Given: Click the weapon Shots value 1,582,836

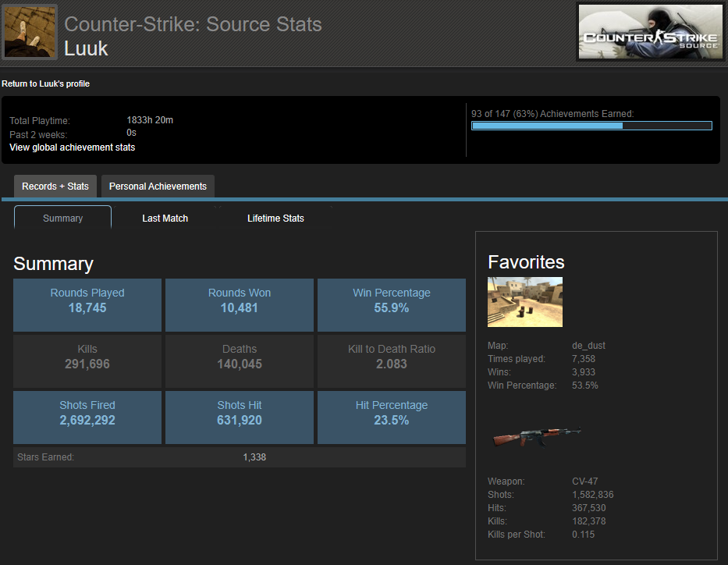Looking at the screenshot, I should (x=593, y=495).
